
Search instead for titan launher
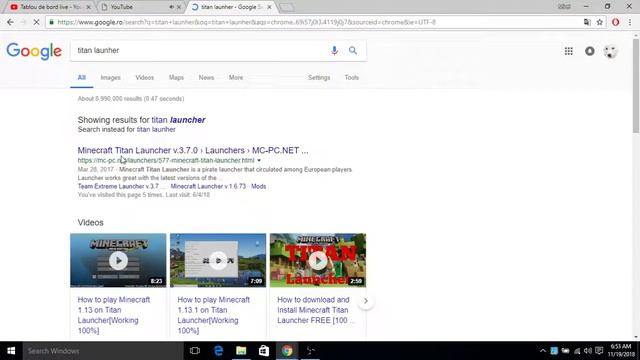pos(156,129)
